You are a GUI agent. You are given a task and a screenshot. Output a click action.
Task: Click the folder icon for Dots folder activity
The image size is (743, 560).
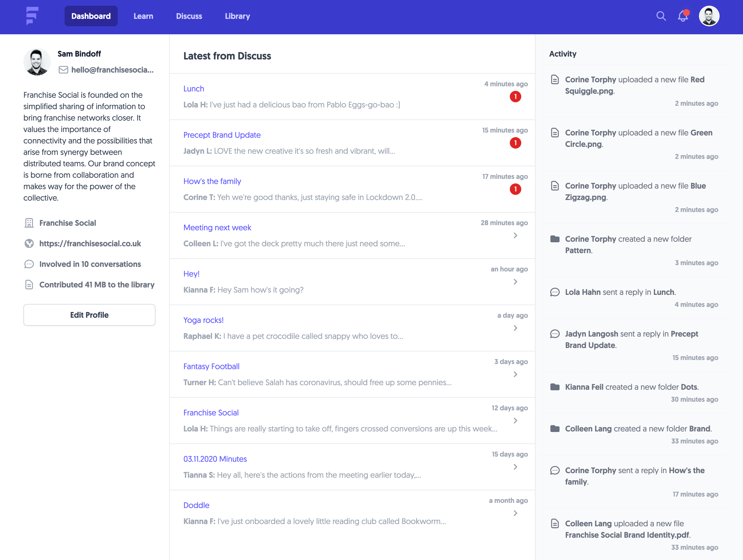pos(555,387)
